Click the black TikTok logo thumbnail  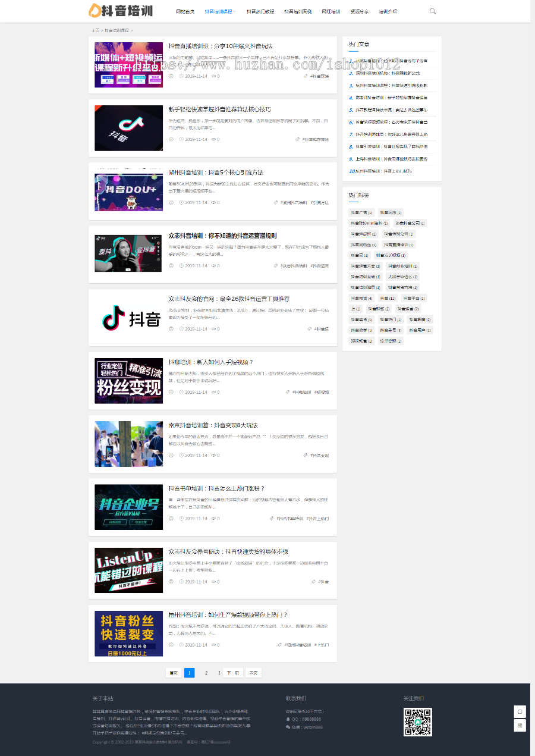pyautogui.click(x=128, y=128)
